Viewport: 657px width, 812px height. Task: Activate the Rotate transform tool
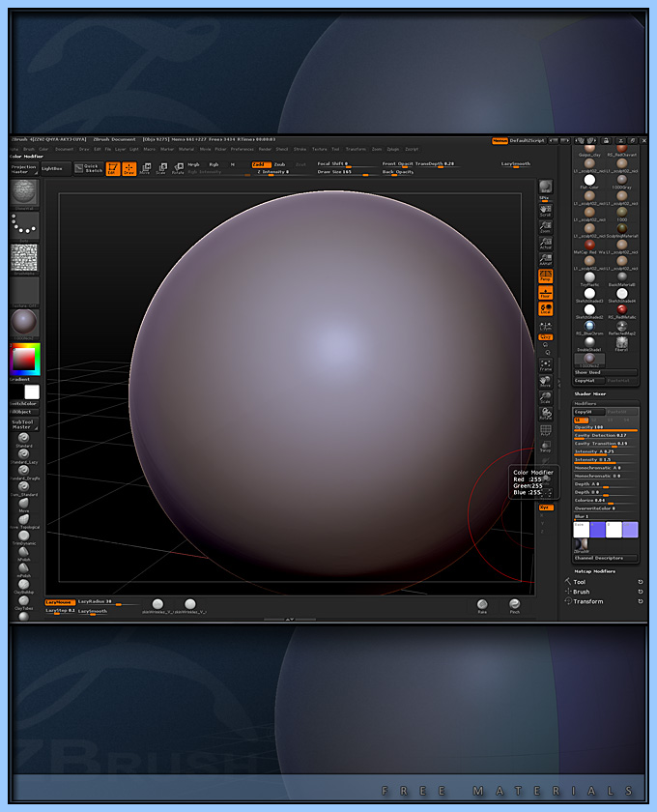point(178,169)
